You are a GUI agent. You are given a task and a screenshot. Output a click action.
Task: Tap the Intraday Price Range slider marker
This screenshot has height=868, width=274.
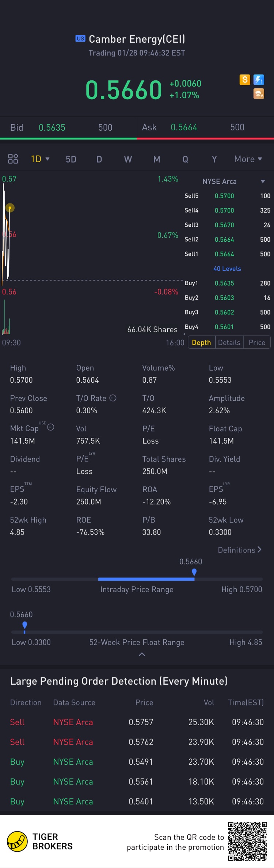coord(194,572)
